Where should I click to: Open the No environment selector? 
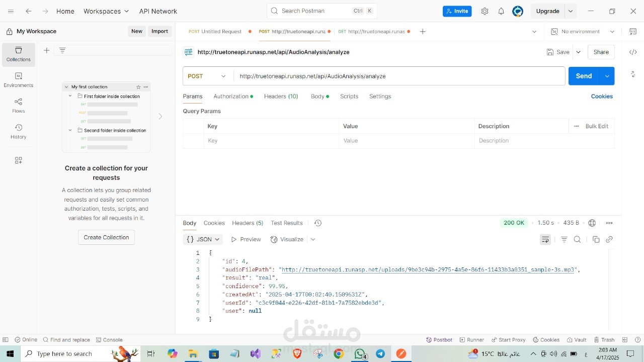click(x=582, y=31)
